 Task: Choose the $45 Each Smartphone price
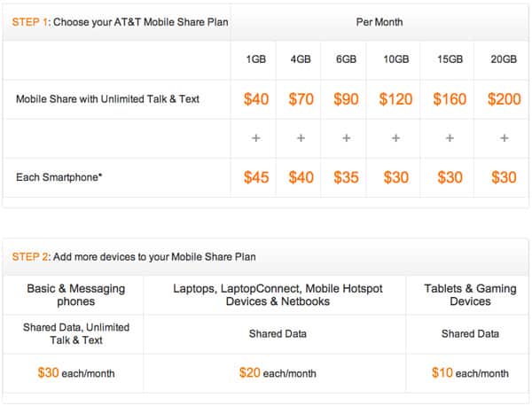point(255,177)
